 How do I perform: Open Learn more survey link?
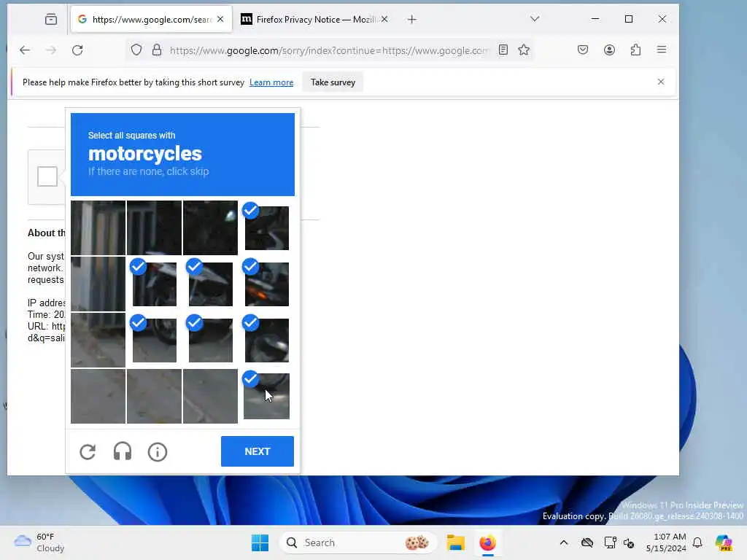coord(271,82)
